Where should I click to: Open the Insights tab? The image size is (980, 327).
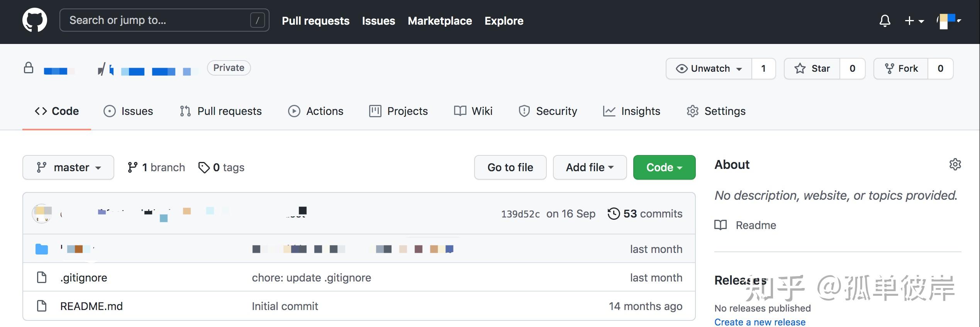coord(632,111)
